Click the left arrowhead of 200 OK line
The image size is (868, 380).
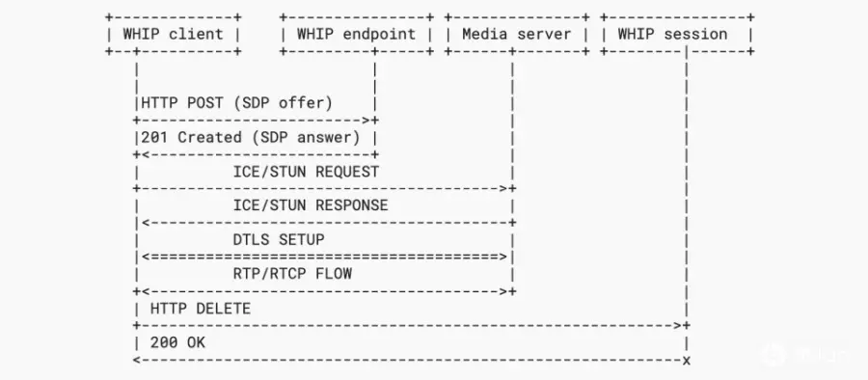click(x=137, y=361)
